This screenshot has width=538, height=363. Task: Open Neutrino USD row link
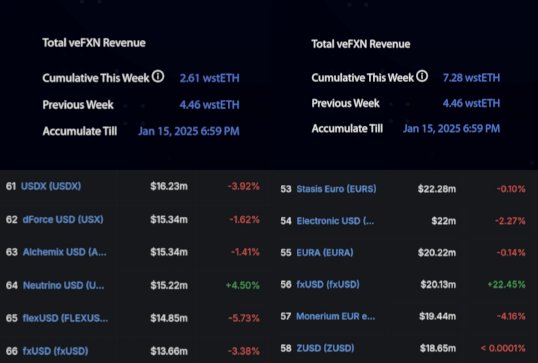(x=63, y=285)
